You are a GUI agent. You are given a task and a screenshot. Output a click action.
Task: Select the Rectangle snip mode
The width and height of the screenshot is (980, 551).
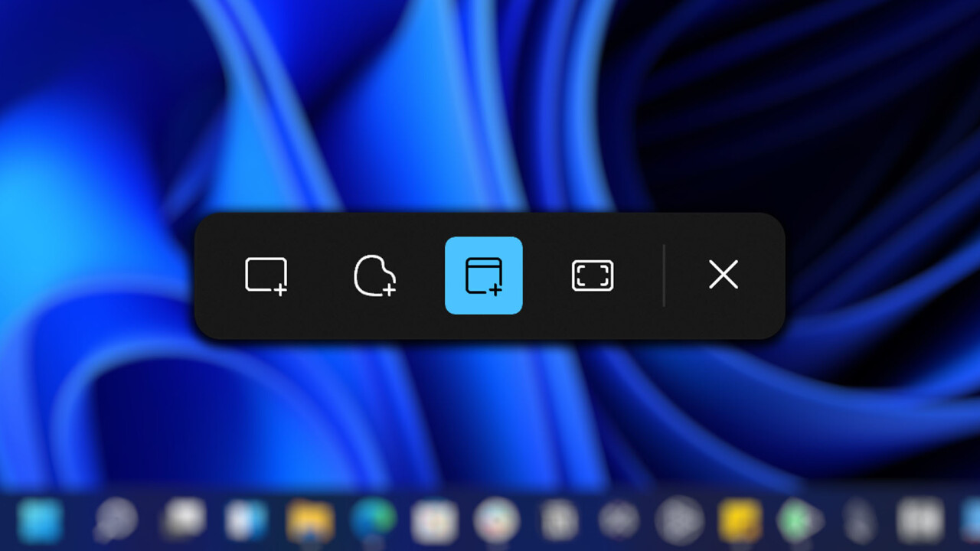(266, 275)
